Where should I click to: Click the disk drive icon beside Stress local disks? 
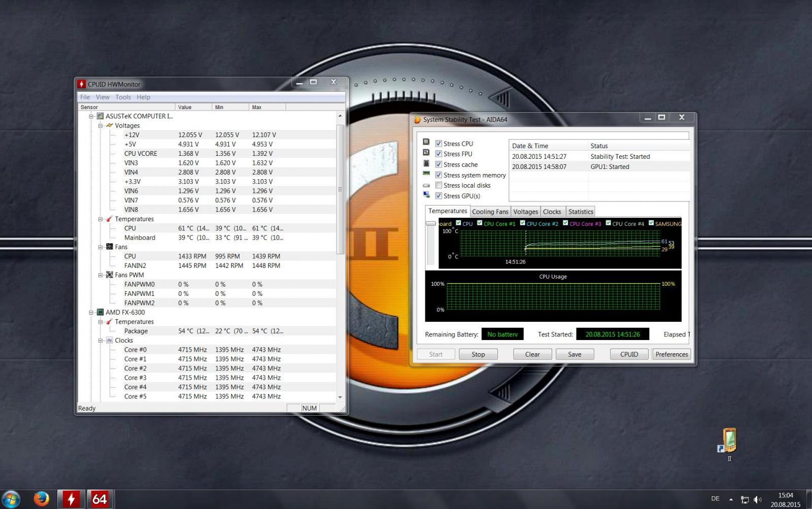(x=426, y=185)
